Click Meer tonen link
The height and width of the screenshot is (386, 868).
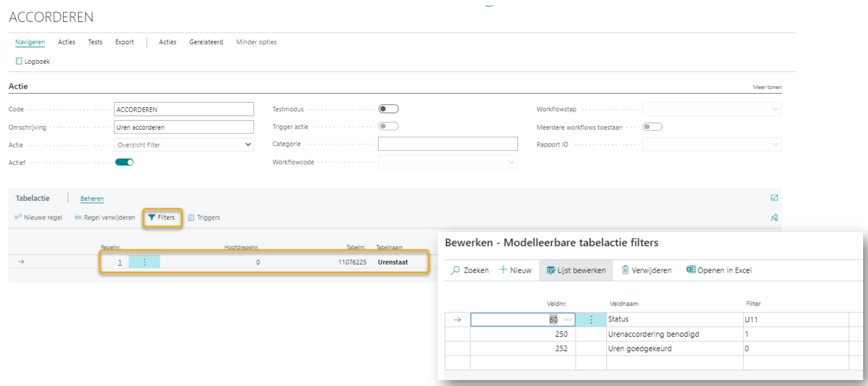767,87
